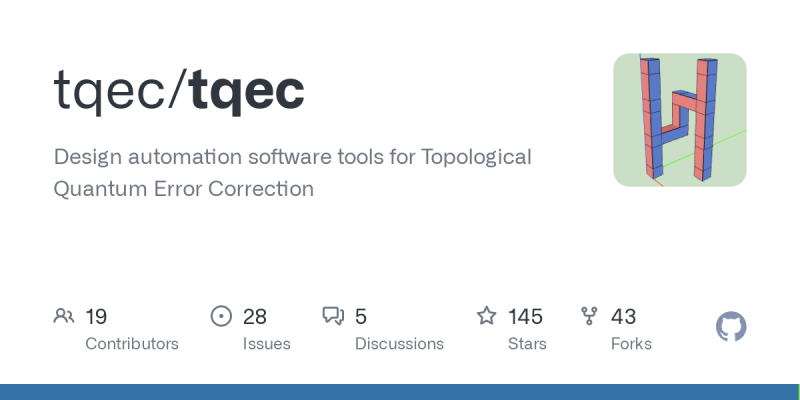Click the Stars star icon
This screenshot has width=800, height=400.
tap(486, 316)
